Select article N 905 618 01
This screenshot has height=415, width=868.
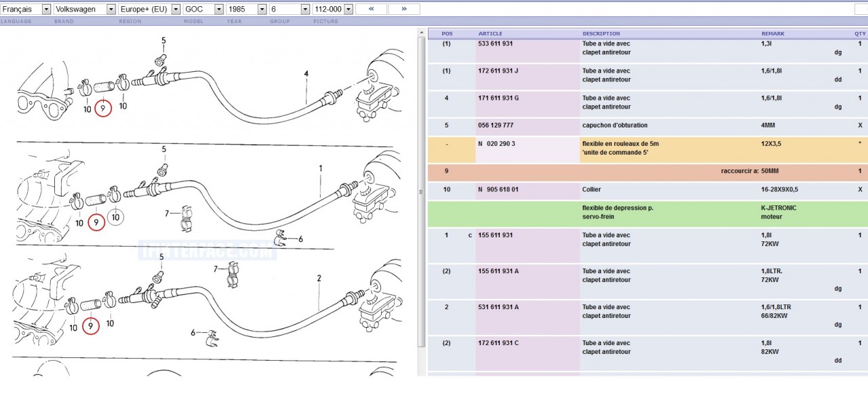click(x=498, y=189)
